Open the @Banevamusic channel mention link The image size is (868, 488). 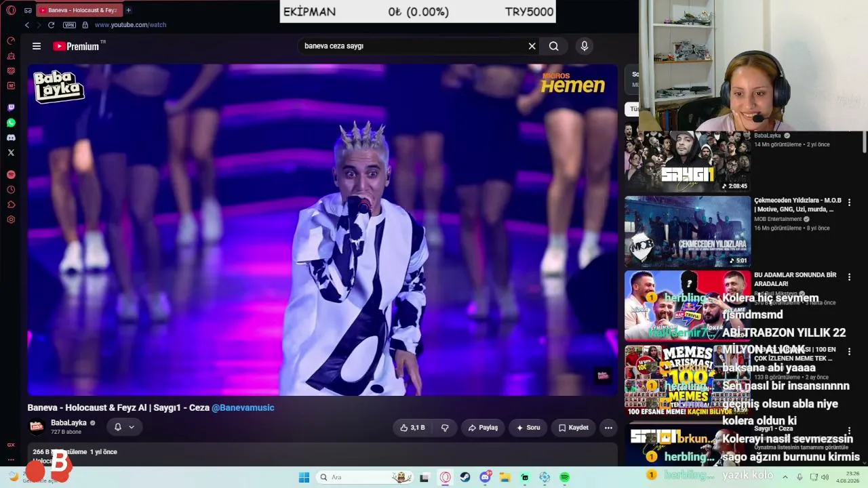[243, 408]
